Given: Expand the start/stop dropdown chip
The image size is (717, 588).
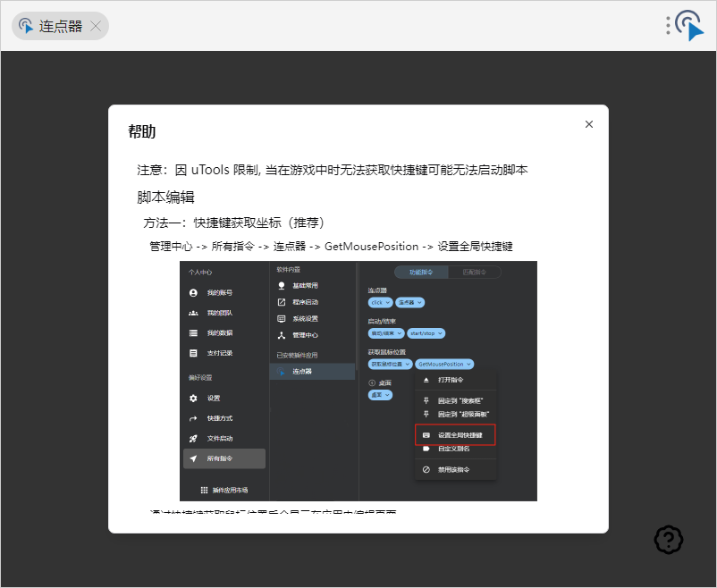Looking at the screenshot, I should pyautogui.click(x=426, y=333).
